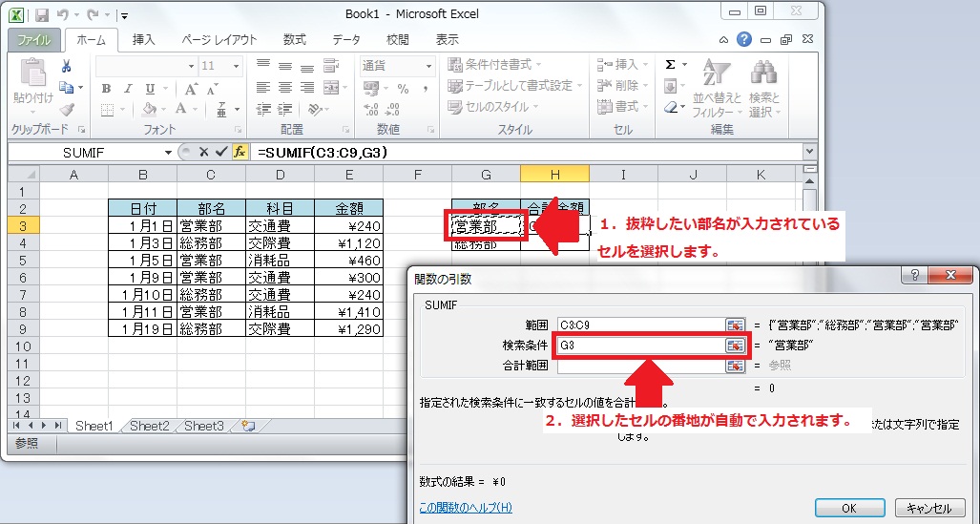The image size is (980, 524).
Task: Click the Font Color letter A icon
Action: (x=180, y=110)
